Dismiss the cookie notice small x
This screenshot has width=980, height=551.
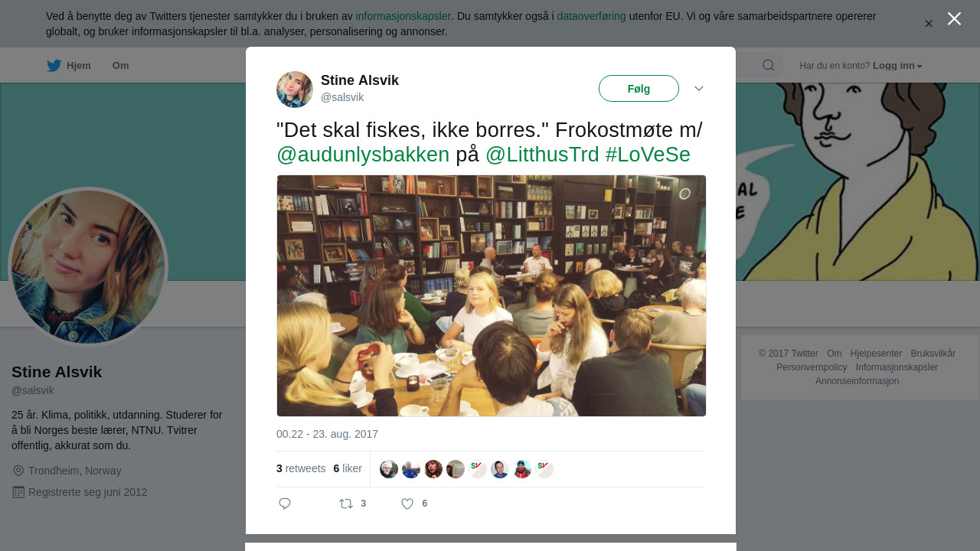click(x=929, y=24)
